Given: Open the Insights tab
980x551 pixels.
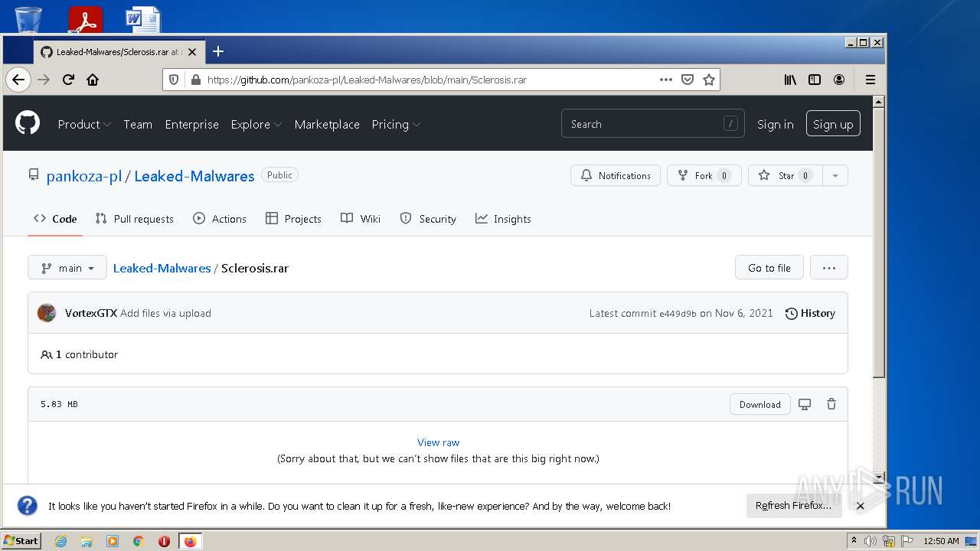Looking at the screenshot, I should tap(503, 219).
